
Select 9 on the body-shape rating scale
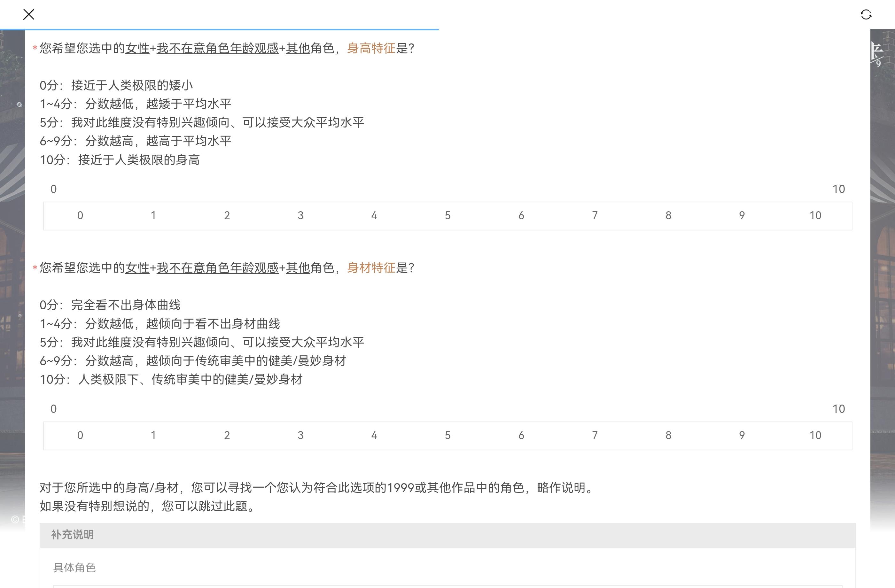click(x=742, y=435)
